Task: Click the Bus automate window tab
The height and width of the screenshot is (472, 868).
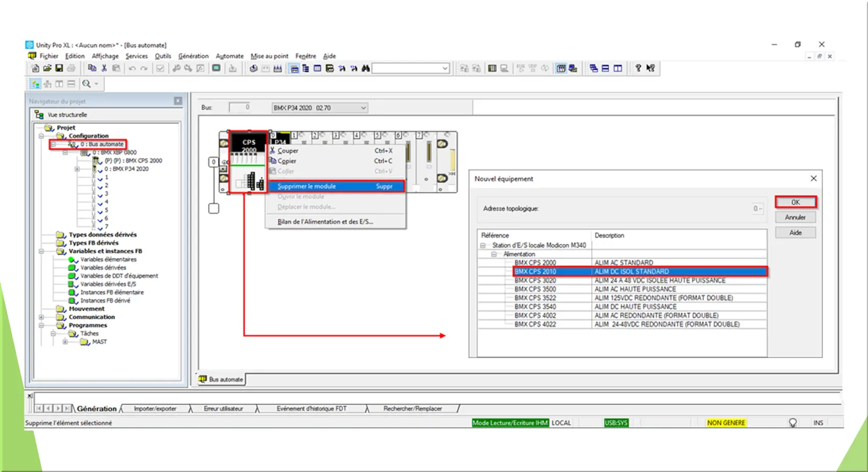Action: pos(221,380)
